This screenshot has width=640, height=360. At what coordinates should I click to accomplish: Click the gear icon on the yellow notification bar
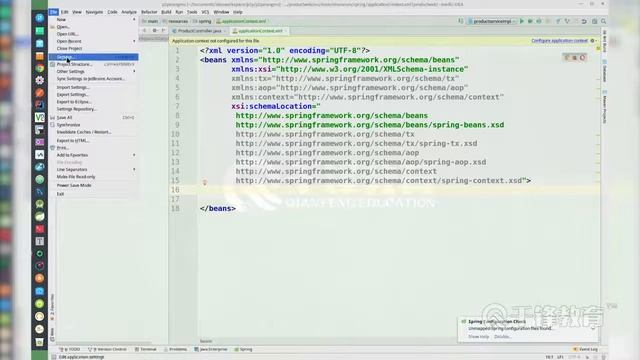point(593,40)
